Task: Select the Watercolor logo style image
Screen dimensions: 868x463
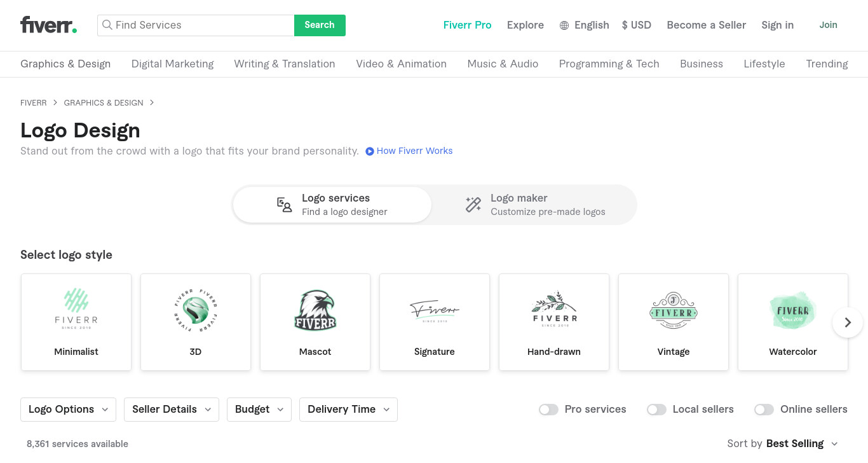Action: pyautogui.click(x=793, y=310)
